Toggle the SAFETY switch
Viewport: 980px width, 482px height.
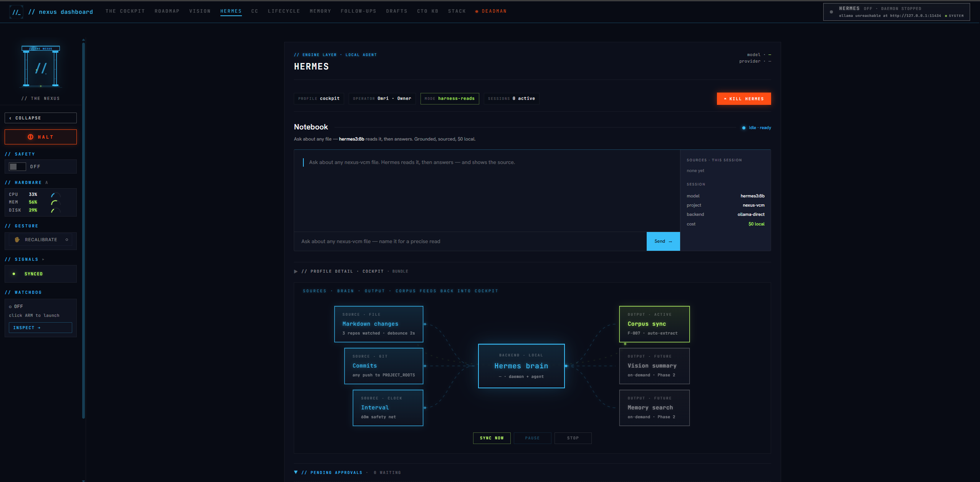[17, 167]
